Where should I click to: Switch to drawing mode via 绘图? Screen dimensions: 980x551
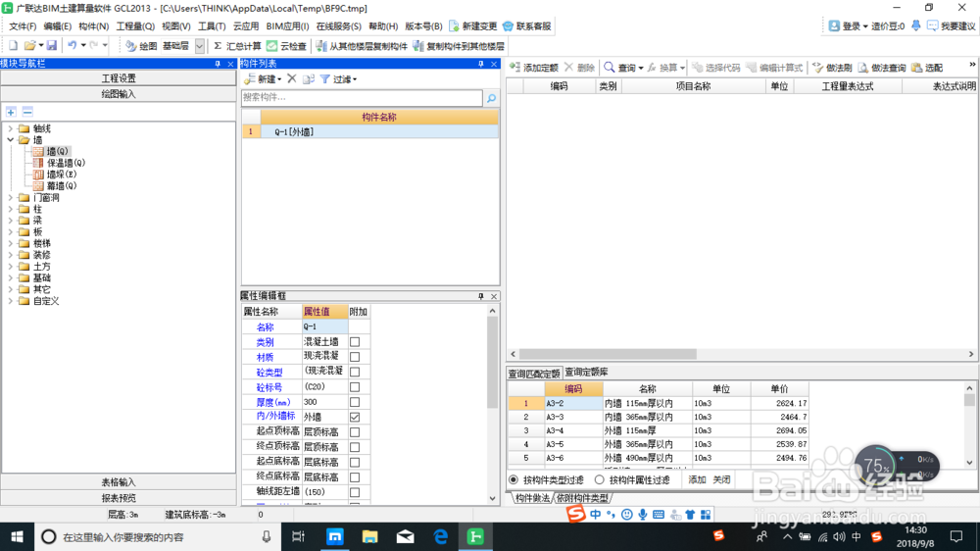click(x=141, y=46)
